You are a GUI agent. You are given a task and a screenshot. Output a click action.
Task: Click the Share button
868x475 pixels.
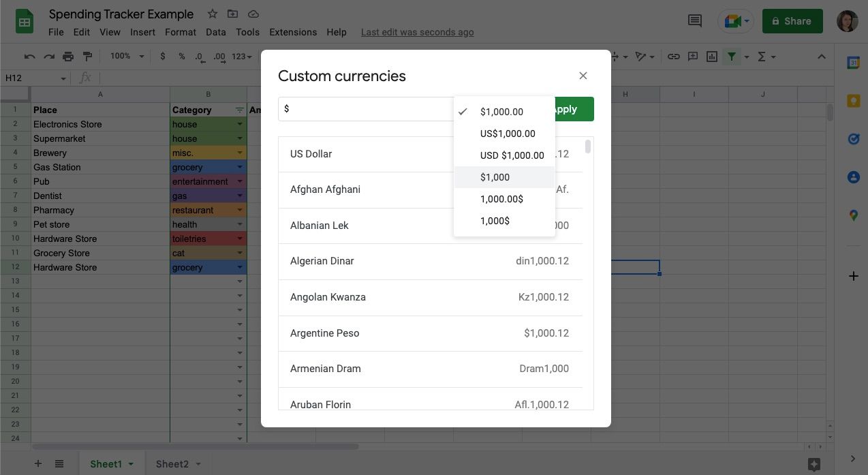click(x=792, y=21)
